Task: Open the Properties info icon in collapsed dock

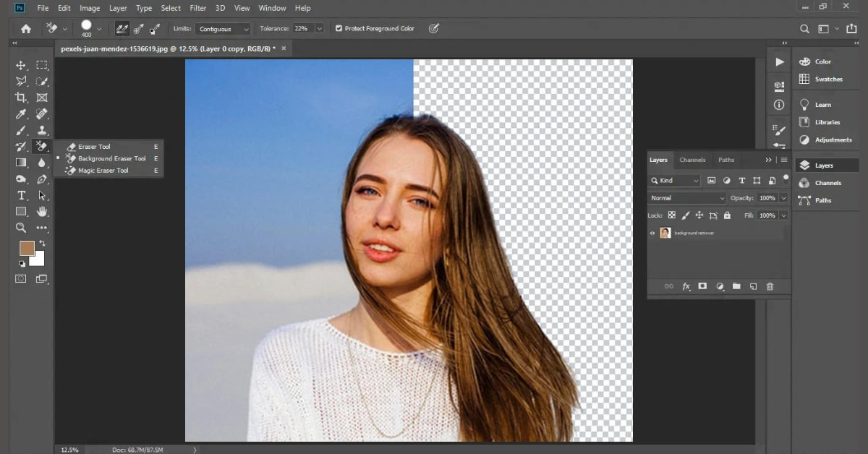Action: (x=779, y=105)
